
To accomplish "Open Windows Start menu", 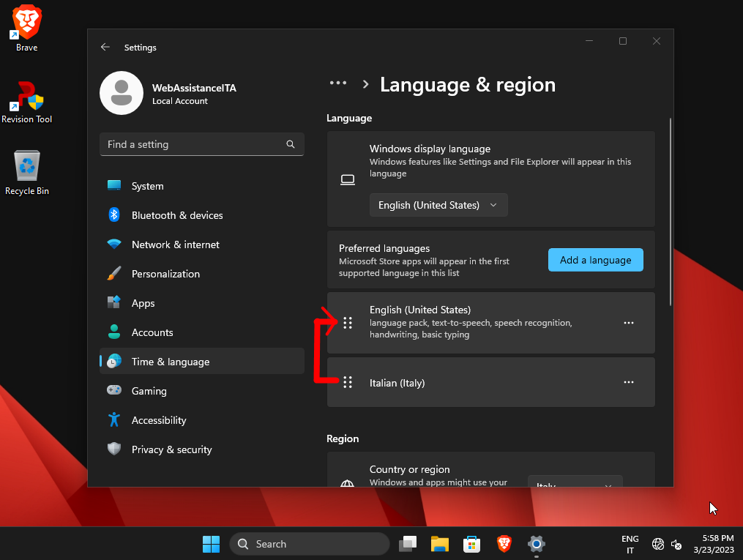I will [x=211, y=544].
